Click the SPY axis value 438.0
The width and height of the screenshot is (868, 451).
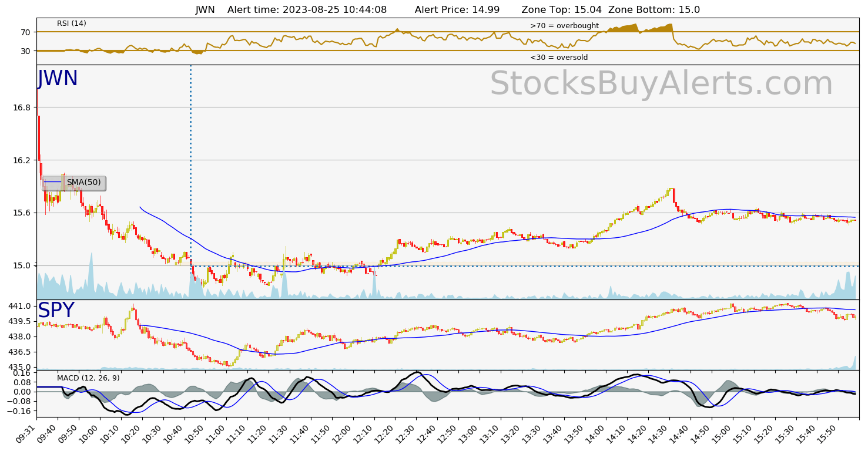click(20, 336)
